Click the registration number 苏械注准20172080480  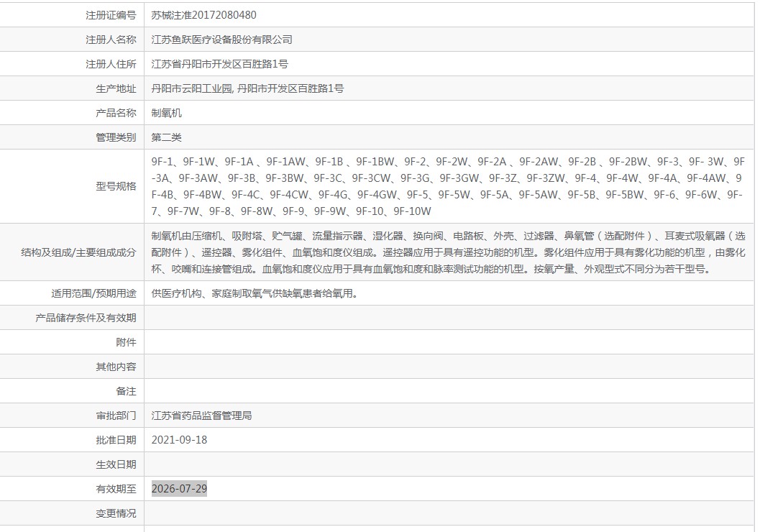pyautogui.click(x=203, y=15)
